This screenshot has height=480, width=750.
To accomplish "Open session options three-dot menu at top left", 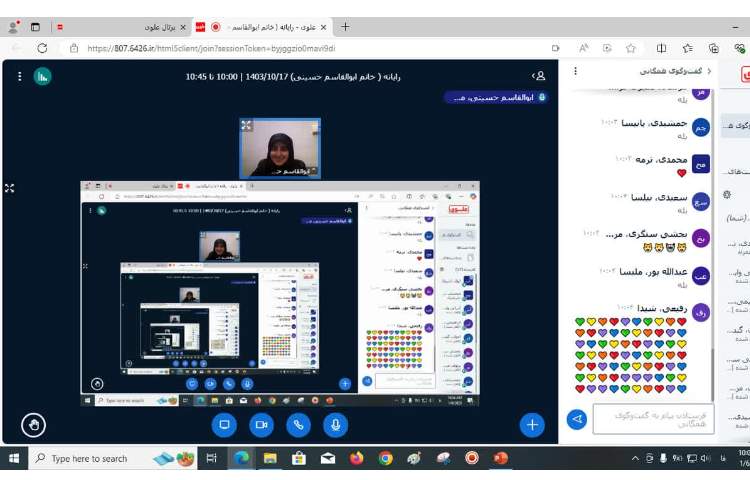I will (x=18, y=76).
